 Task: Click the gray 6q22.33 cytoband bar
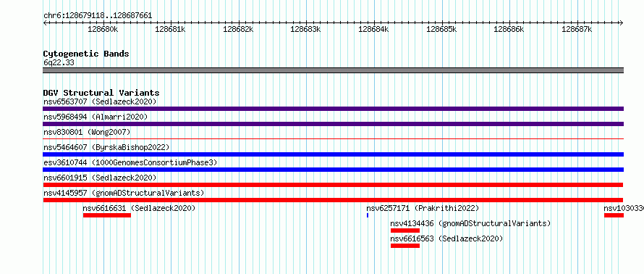[x=333, y=70]
